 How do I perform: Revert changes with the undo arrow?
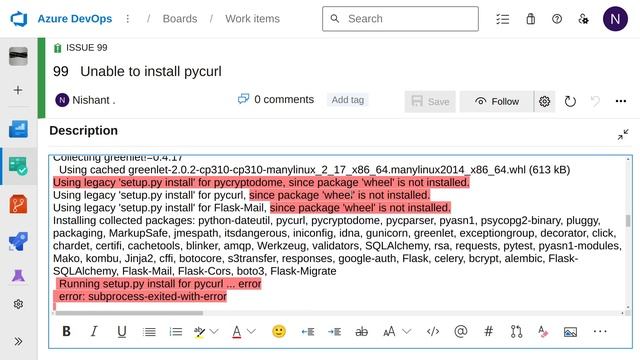click(596, 101)
